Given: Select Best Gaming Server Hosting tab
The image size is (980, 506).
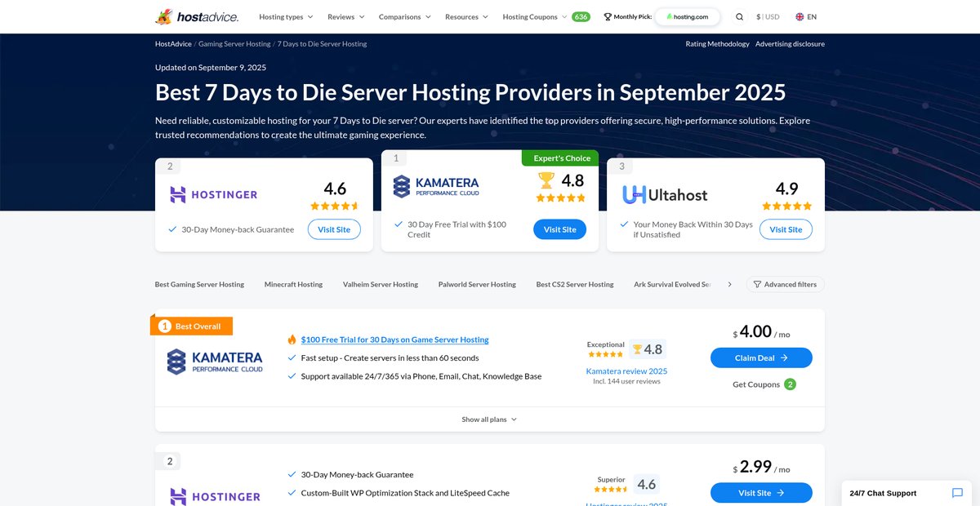Looking at the screenshot, I should pos(199,284).
